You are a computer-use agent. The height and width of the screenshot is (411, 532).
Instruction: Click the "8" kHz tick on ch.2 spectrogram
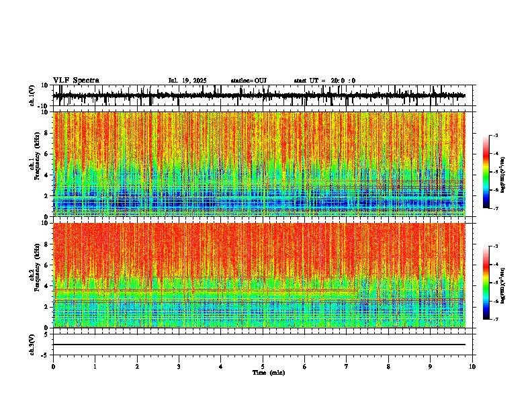[x=47, y=244]
